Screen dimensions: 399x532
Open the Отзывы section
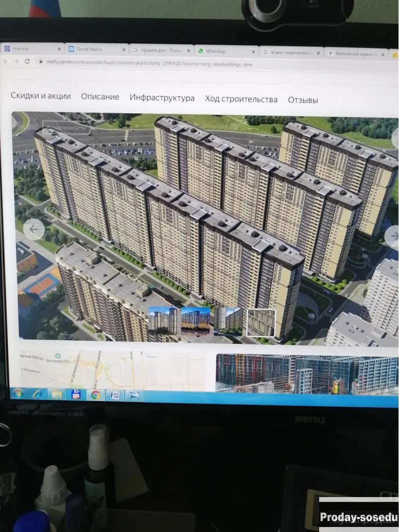[303, 100]
